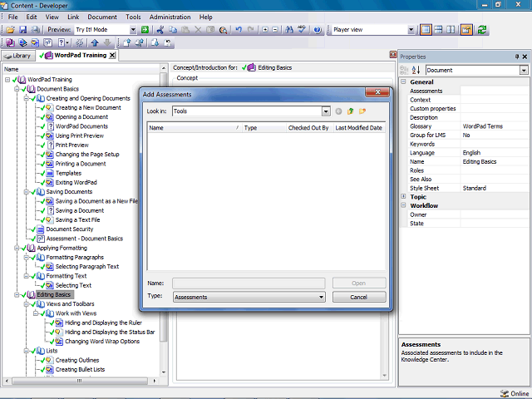Viewport: 532px width, 399px height.
Task: Close the Add Assessments dialog
Action: pyautogui.click(x=377, y=92)
